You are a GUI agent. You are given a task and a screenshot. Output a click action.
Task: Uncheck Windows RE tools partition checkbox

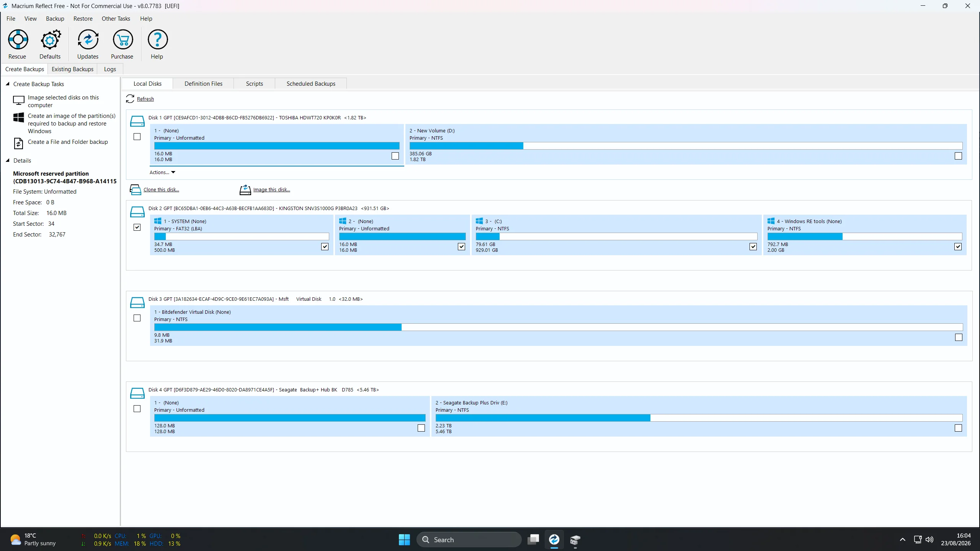point(958,246)
